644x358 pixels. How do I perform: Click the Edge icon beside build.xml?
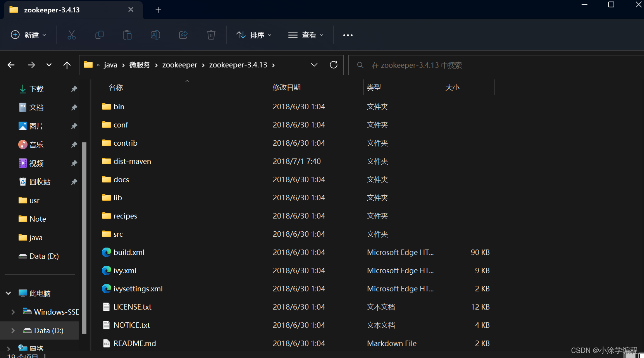(107, 252)
